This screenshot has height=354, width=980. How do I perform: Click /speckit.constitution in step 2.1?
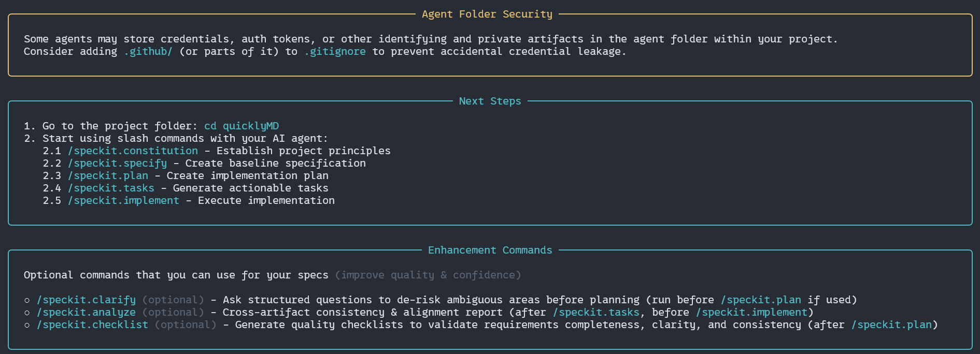tap(133, 151)
